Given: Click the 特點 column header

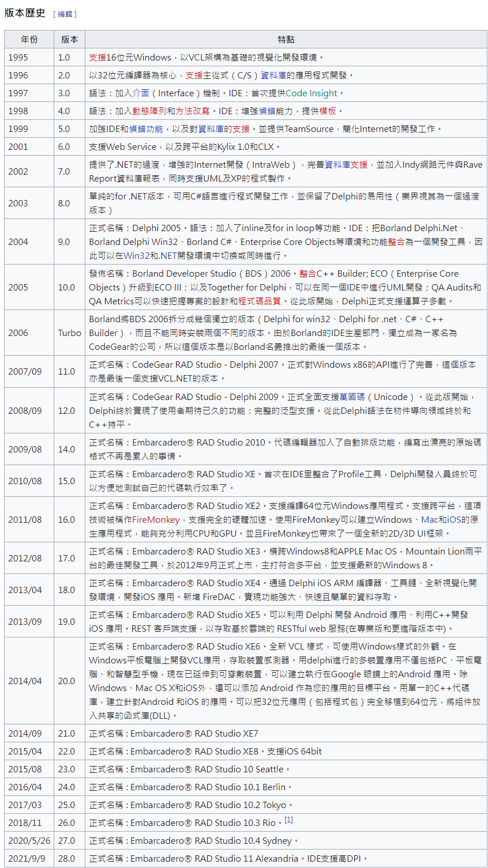Looking at the screenshot, I should (286, 40).
